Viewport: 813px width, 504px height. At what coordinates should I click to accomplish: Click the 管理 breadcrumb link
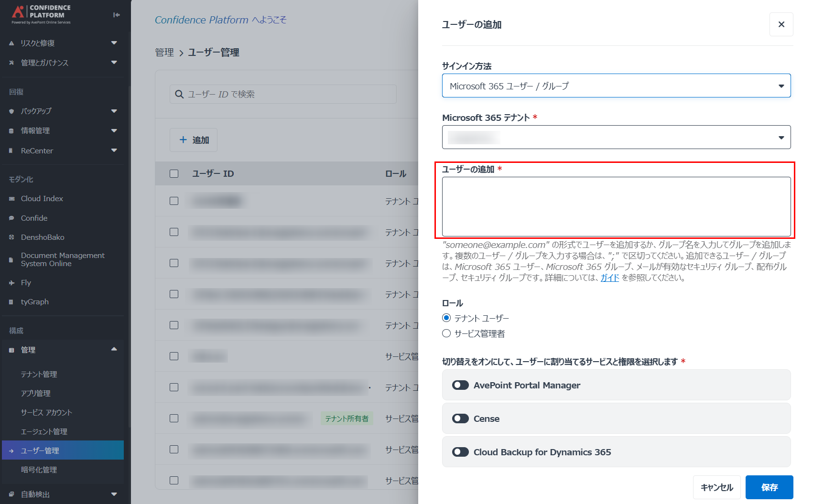(164, 53)
